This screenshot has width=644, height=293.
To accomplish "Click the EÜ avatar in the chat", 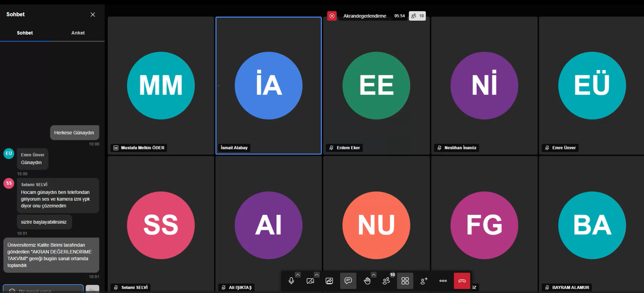I will pos(9,153).
